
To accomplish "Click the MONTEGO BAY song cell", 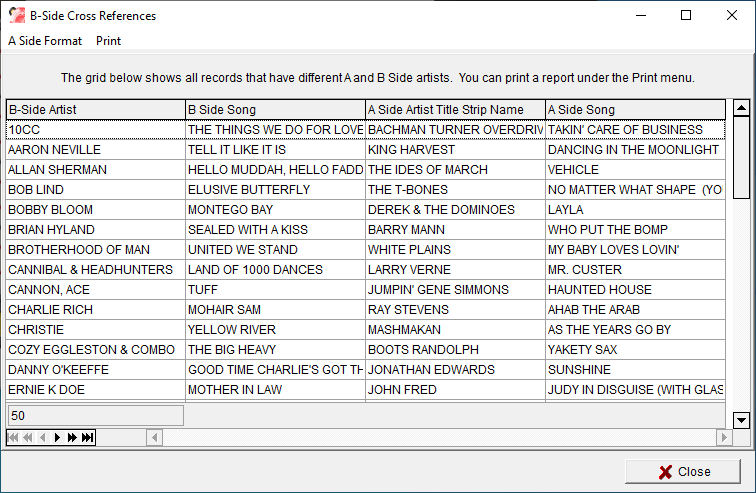I will (275, 210).
